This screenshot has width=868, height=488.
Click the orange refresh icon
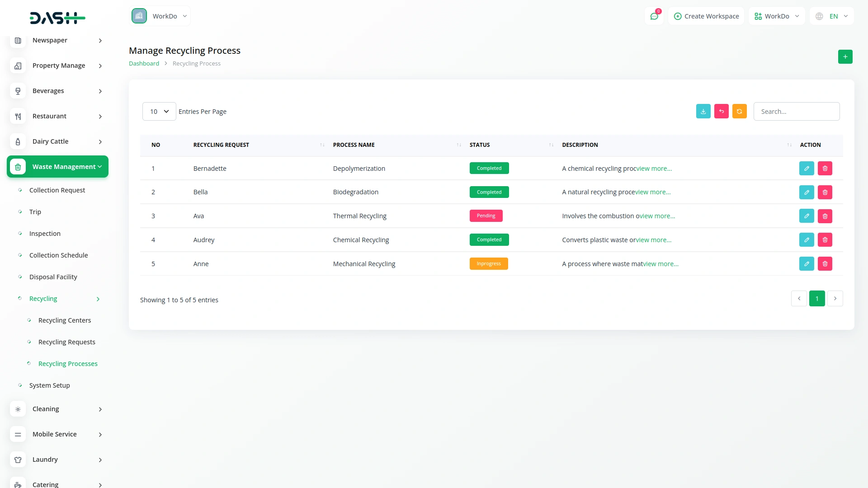click(x=739, y=111)
